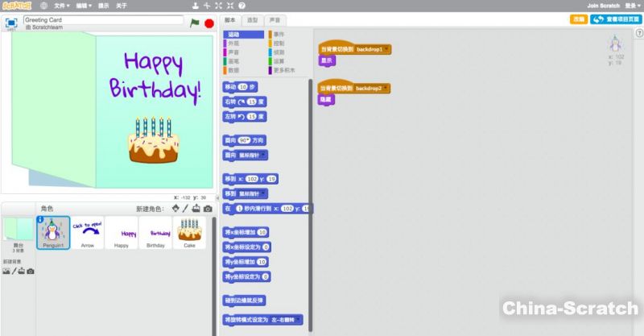Screen dimensions: 644x336
Task: Click the block help question mark icon
Action: point(242,6)
